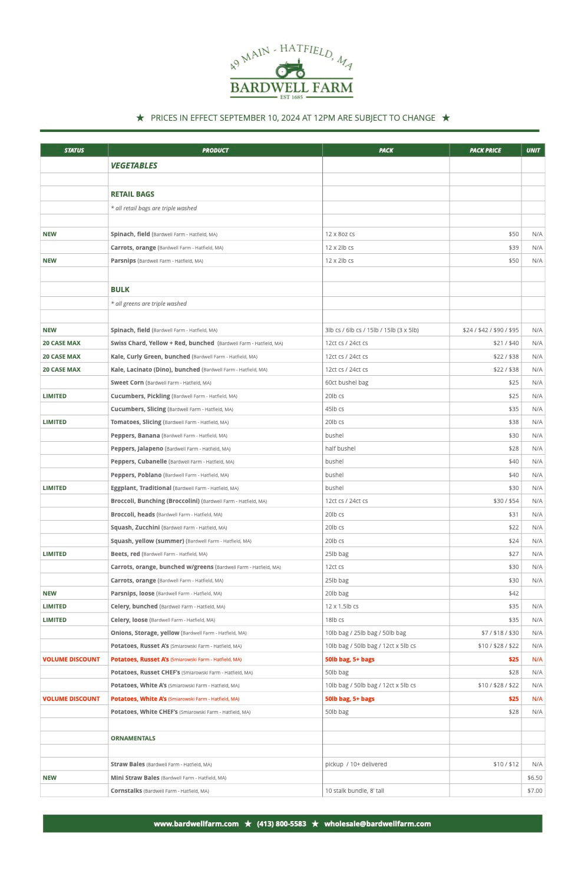Click the wholesale@bardwellfarm.com email address

pyautogui.click(x=378, y=823)
